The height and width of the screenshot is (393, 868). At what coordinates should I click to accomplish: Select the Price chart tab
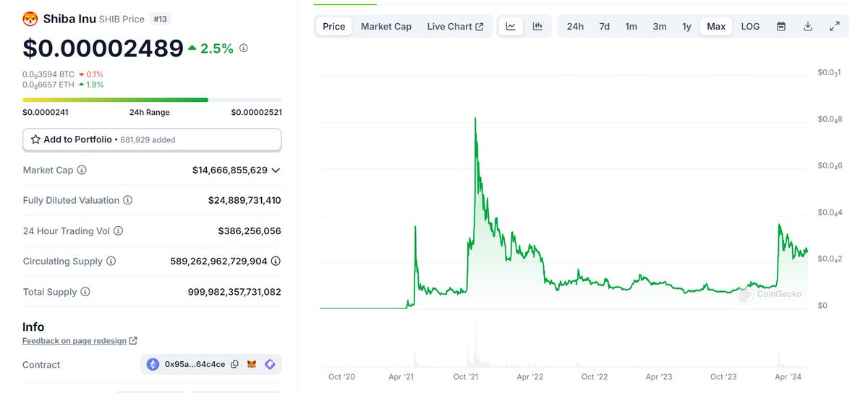click(x=334, y=27)
